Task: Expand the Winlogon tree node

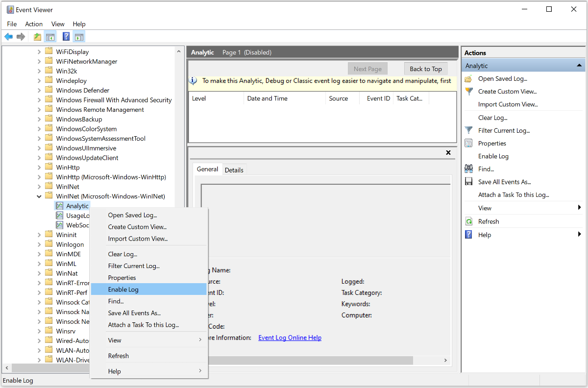Action: click(x=39, y=244)
